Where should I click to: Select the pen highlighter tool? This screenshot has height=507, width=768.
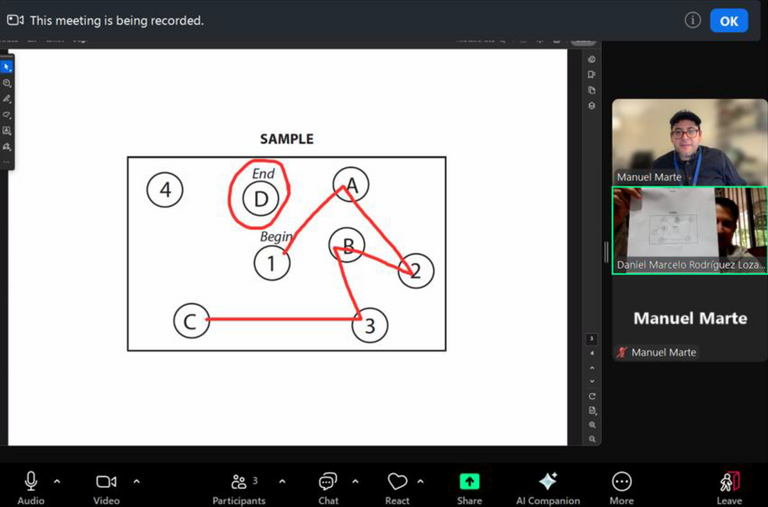click(x=6, y=99)
